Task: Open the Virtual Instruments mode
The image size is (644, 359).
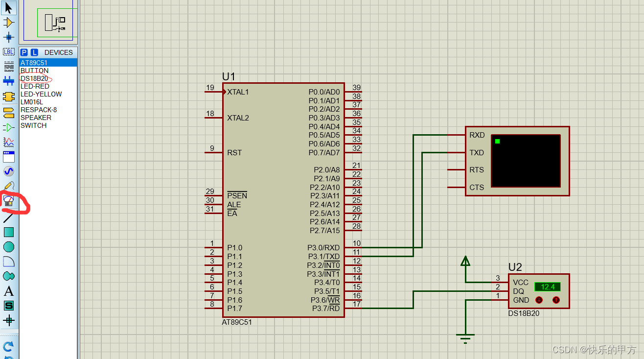Action: (9, 201)
